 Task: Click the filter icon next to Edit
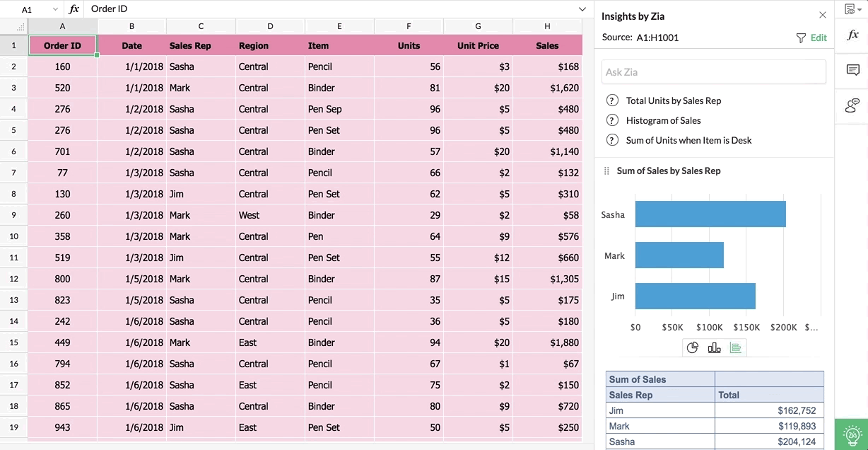[799, 37]
